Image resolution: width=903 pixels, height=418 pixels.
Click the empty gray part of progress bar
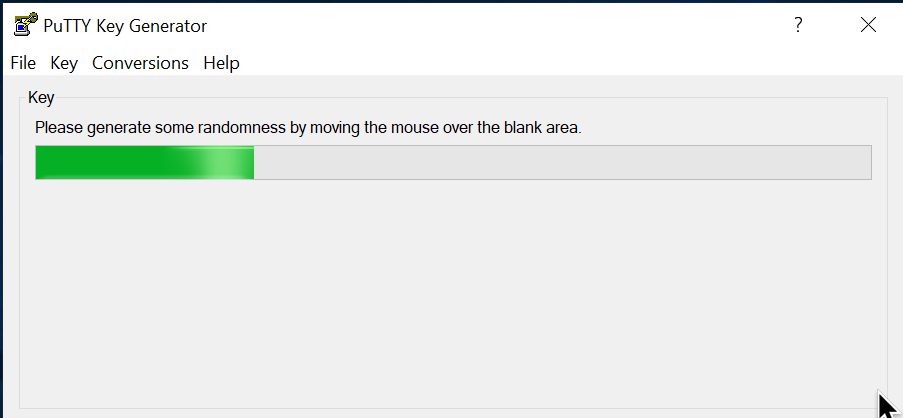click(562, 162)
